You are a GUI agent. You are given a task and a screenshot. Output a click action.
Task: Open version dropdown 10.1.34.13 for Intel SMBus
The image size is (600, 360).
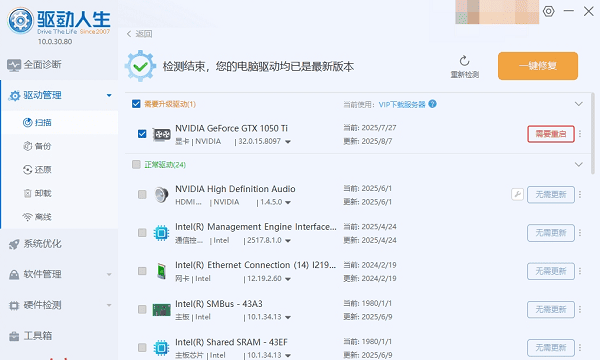coord(288,317)
